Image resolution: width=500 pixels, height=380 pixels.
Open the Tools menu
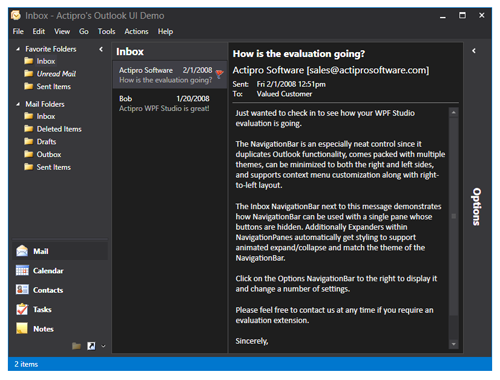106,31
